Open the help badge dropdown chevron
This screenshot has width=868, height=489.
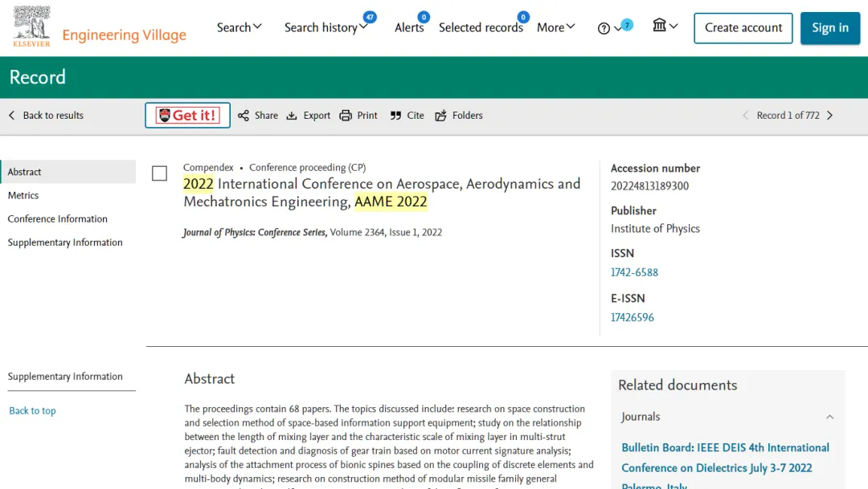click(618, 28)
